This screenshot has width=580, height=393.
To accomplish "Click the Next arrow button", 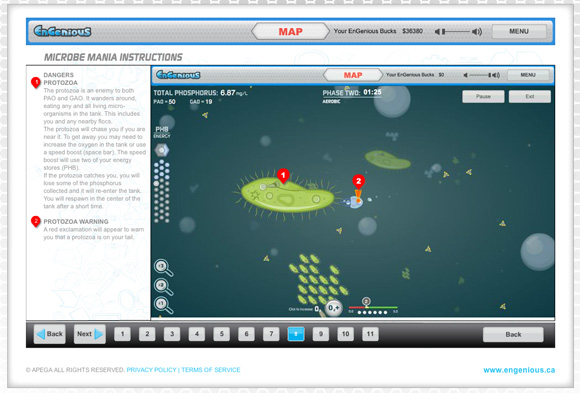I will point(90,334).
